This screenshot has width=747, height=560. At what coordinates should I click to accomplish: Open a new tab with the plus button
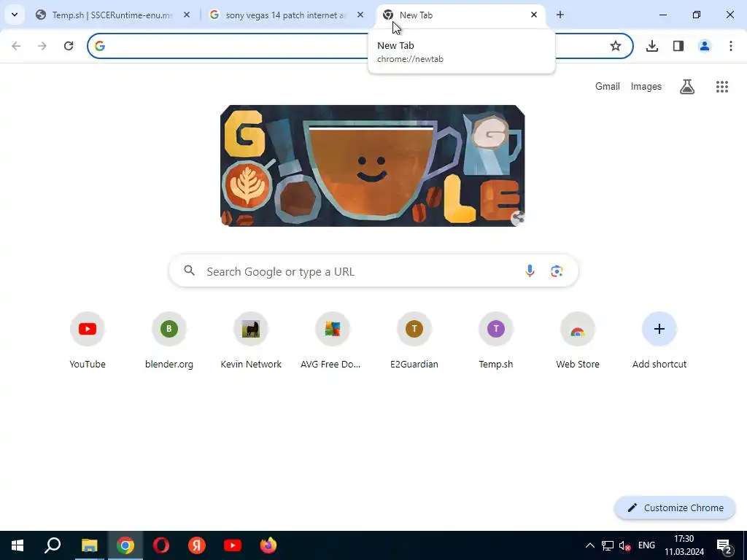coord(560,15)
